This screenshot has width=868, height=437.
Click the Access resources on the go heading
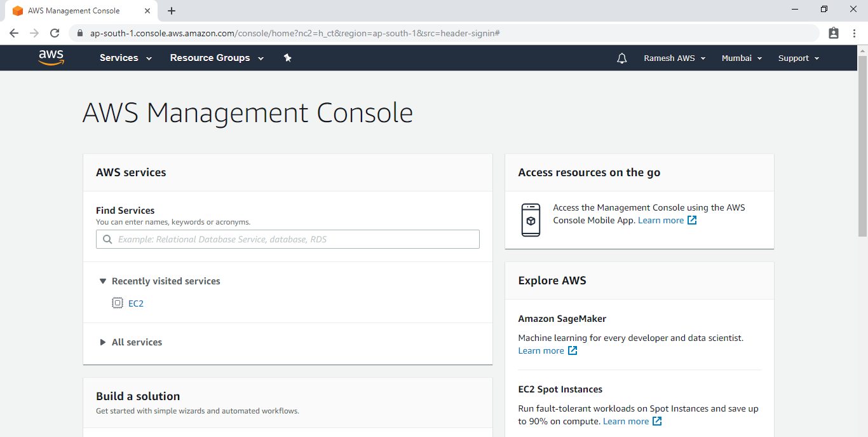[x=589, y=172]
